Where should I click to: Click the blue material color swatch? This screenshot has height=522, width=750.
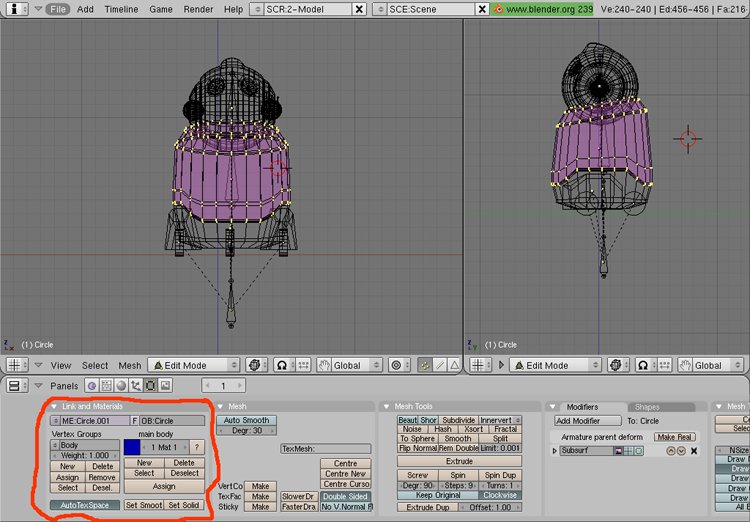click(x=132, y=447)
